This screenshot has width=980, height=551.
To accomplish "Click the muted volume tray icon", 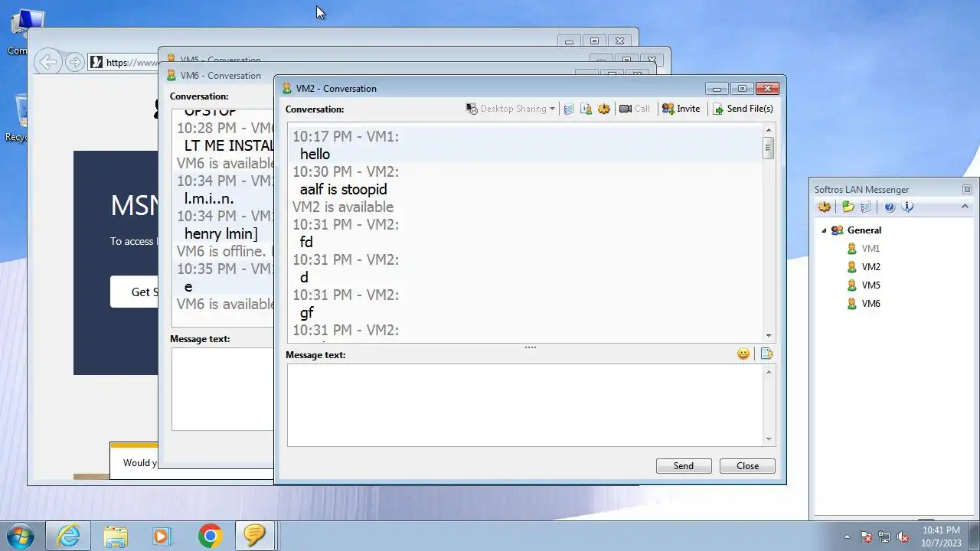I will 903,536.
